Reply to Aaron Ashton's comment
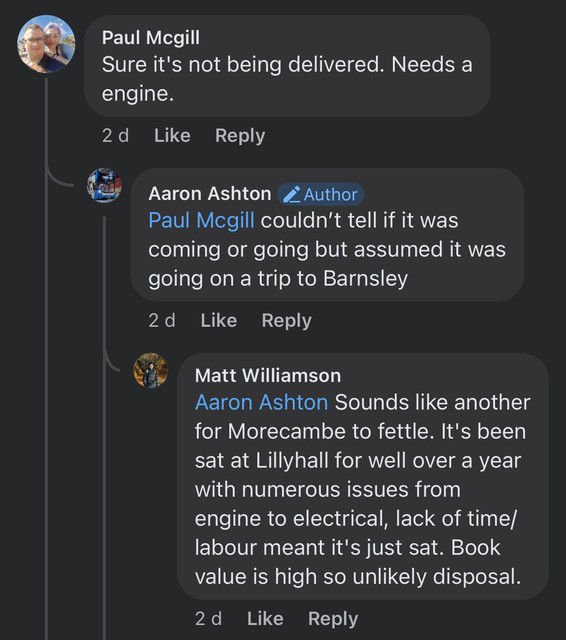This screenshot has height=640, width=566. point(286,321)
